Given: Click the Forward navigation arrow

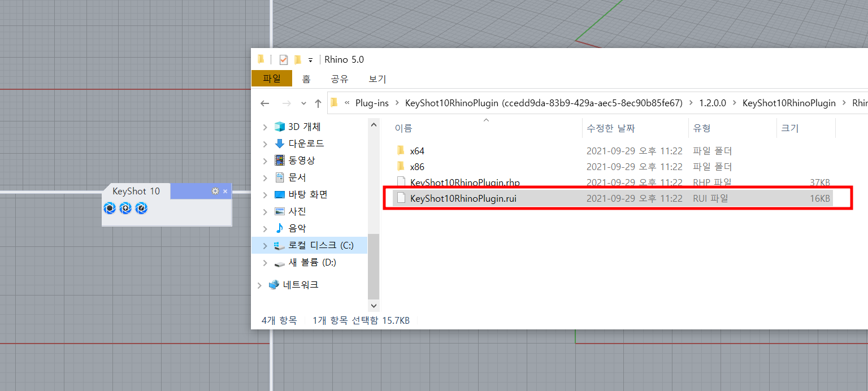Looking at the screenshot, I should 287,103.
